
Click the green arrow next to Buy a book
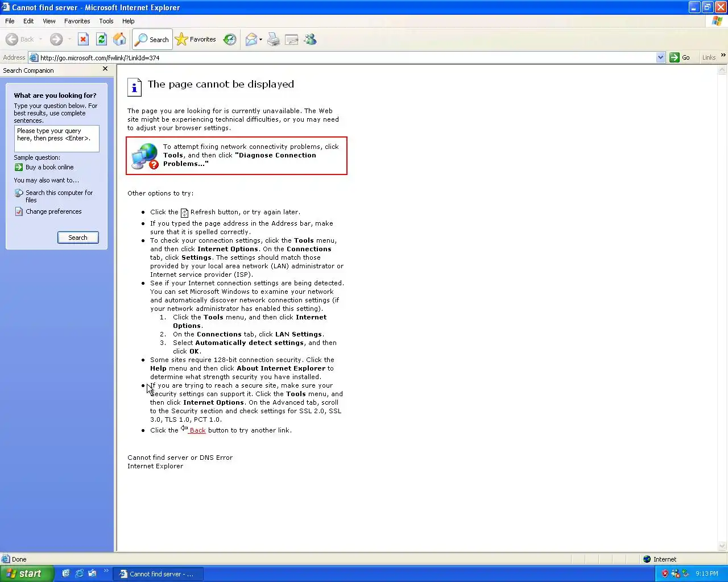click(x=19, y=167)
